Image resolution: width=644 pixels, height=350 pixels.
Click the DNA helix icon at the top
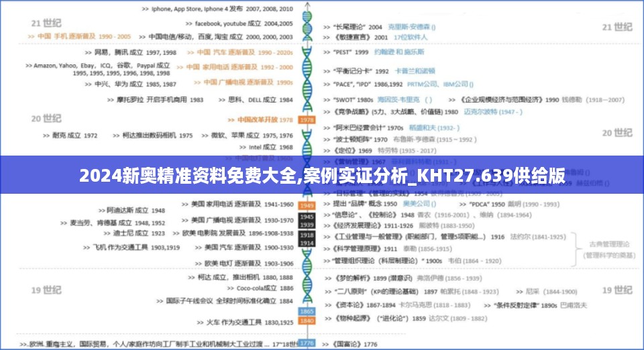(x=307, y=27)
